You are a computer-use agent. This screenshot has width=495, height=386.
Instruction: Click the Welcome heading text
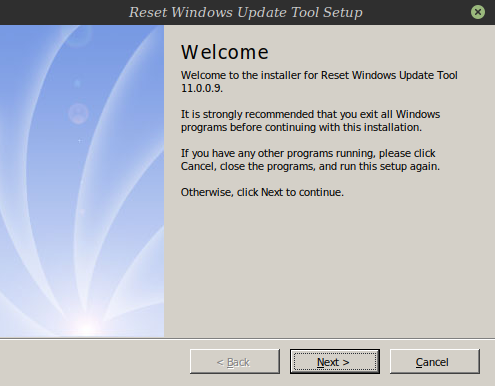tap(225, 52)
